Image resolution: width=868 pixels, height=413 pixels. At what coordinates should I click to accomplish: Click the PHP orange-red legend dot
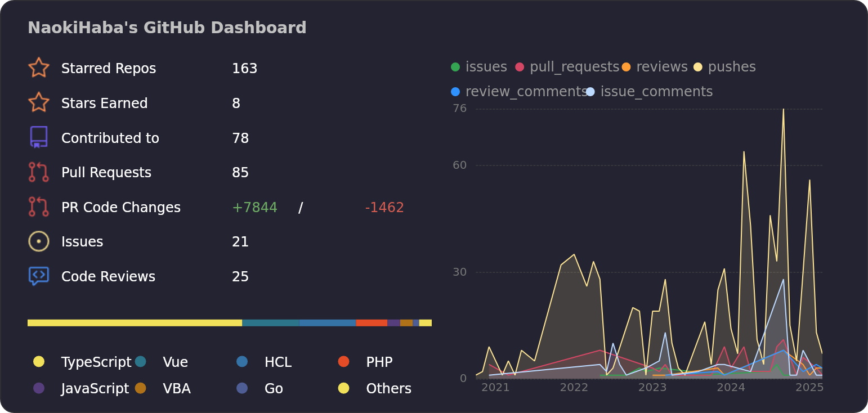point(344,361)
